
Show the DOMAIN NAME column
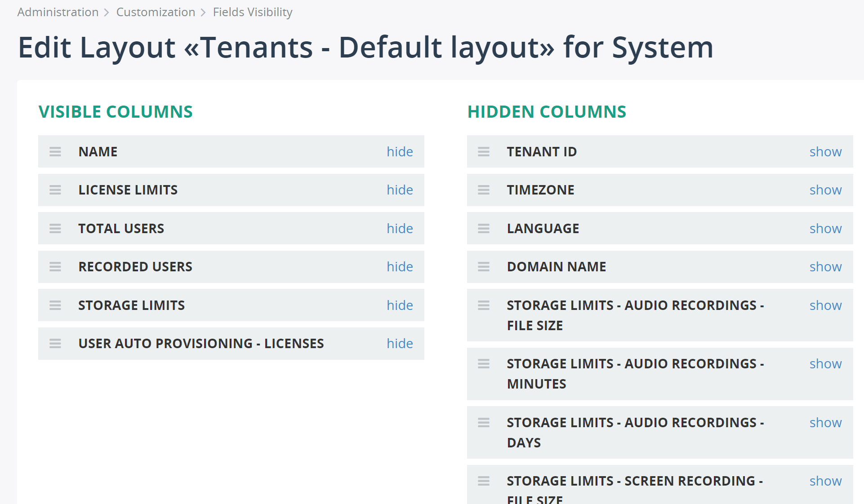pyautogui.click(x=826, y=267)
